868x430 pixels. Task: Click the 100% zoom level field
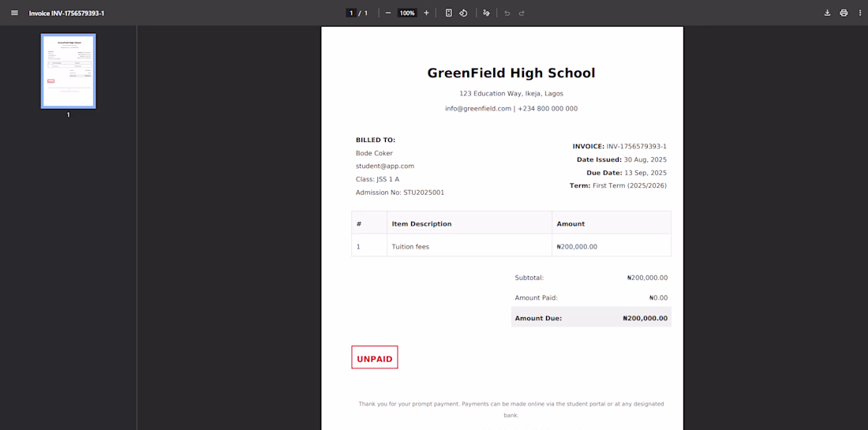click(x=407, y=13)
